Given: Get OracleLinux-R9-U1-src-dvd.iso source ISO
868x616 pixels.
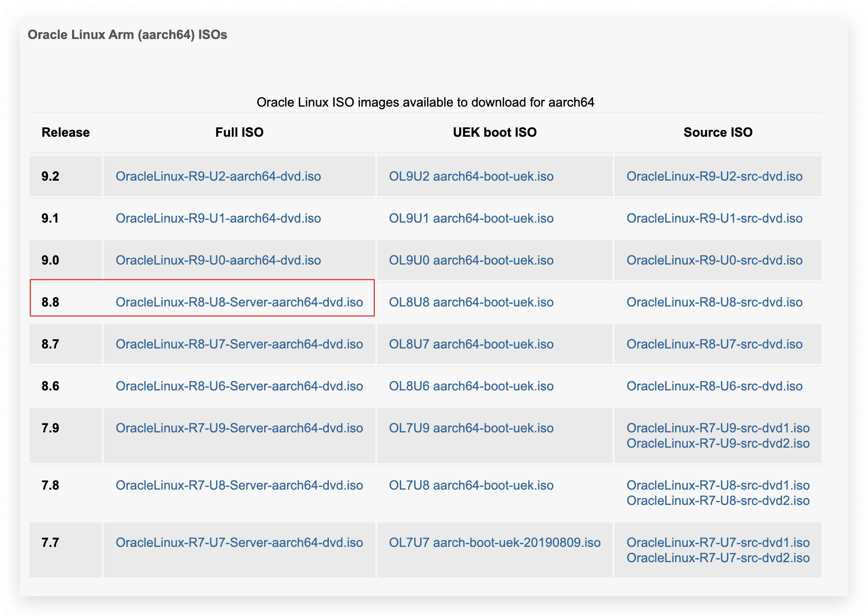Looking at the screenshot, I should tap(714, 218).
